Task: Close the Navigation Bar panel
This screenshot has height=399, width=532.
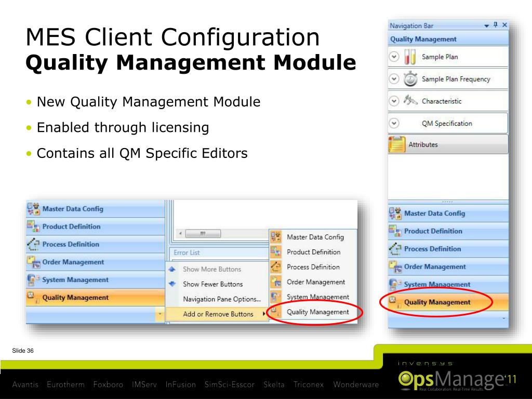Action: (504, 25)
